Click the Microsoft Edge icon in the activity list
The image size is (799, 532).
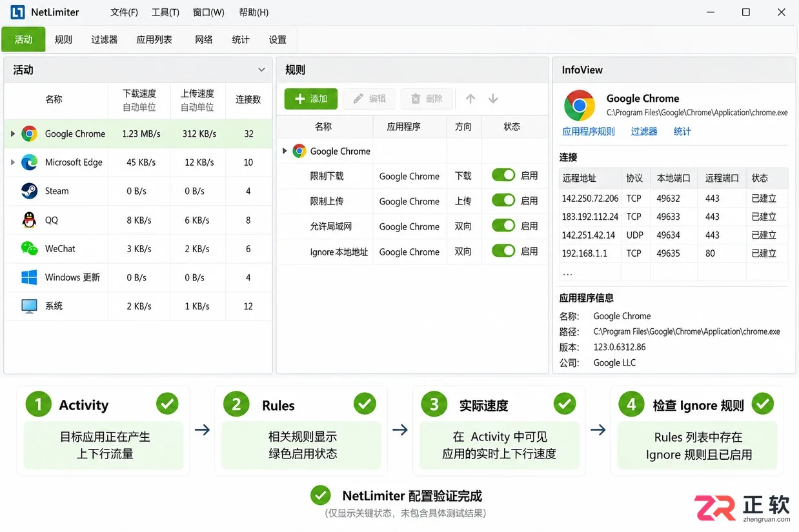tap(29, 163)
